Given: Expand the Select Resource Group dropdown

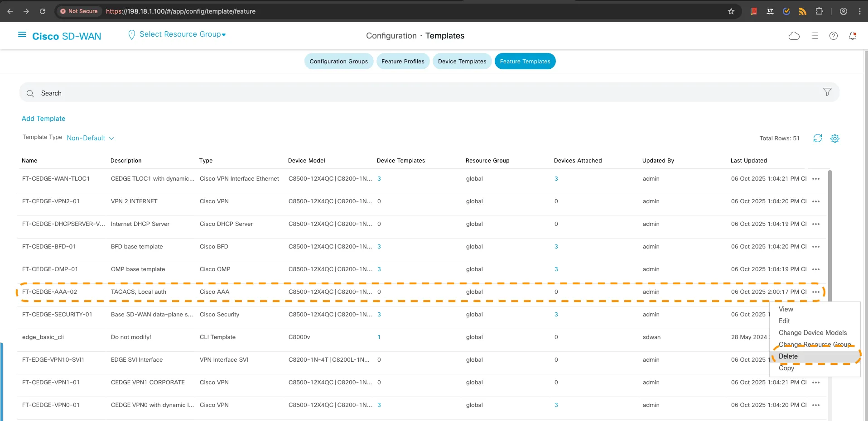Looking at the screenshot, I should coord(224,34).
